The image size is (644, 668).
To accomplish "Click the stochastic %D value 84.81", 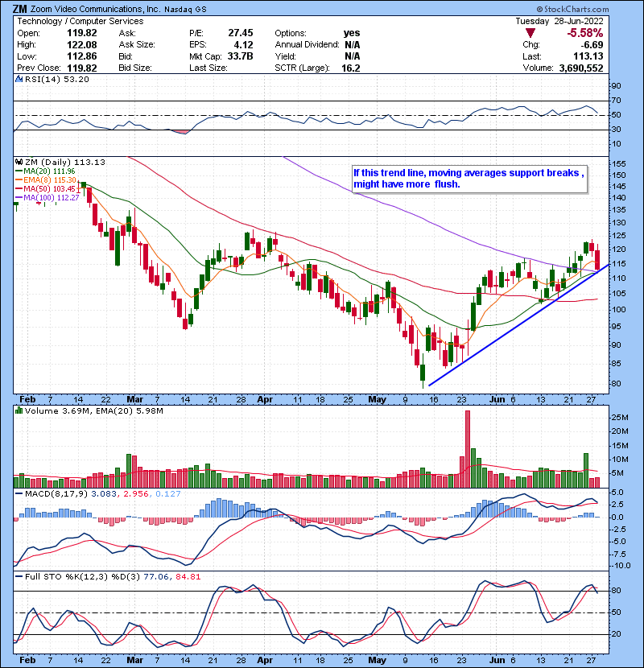I will (x=188, y=577).
